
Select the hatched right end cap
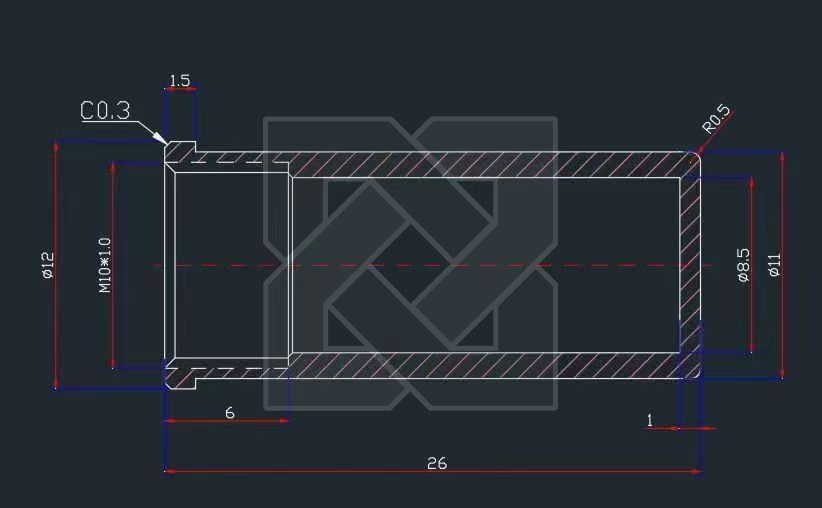691,265
